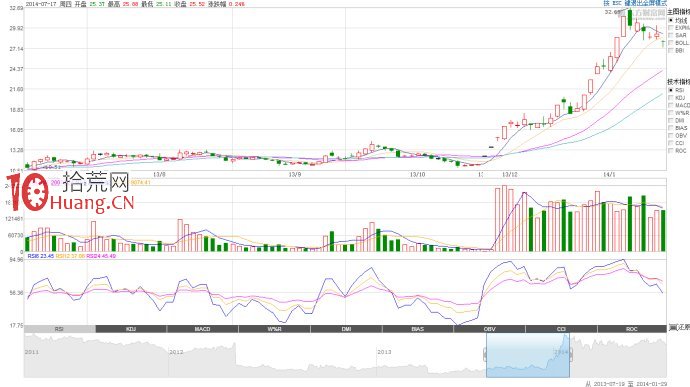The image size is (690, 387).
Task: Switch to the ROC tab below chart
Action: tap(632, 329)
